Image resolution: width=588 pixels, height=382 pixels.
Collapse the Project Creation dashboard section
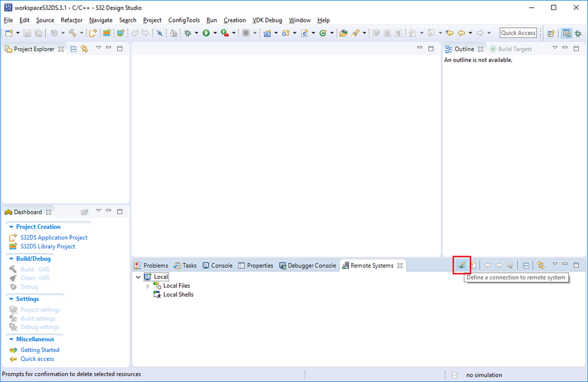tap(11, 227)
